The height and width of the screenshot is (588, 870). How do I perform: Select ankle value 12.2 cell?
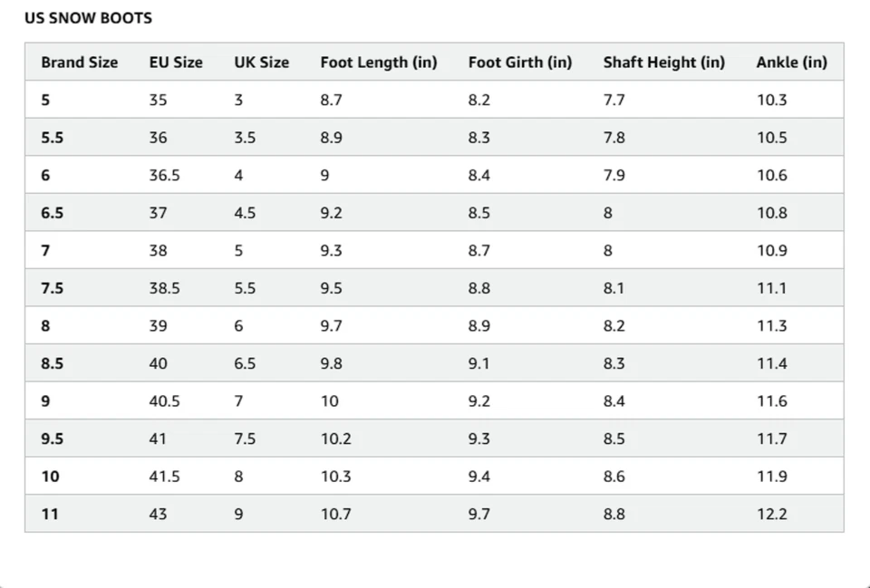coord(772,515)
